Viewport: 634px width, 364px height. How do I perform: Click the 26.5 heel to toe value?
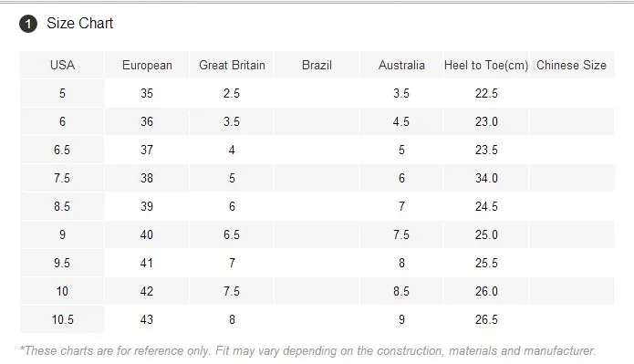486,319
